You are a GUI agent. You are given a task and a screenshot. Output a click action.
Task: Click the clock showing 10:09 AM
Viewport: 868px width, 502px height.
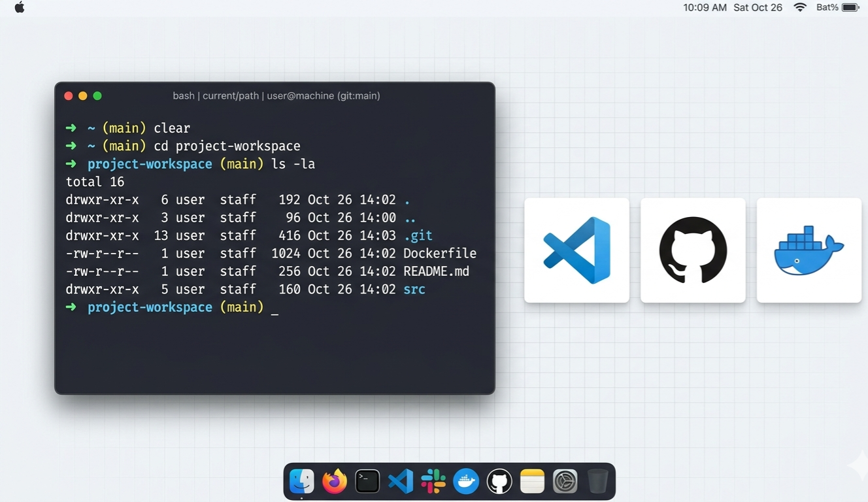click(x=705, y=8)
